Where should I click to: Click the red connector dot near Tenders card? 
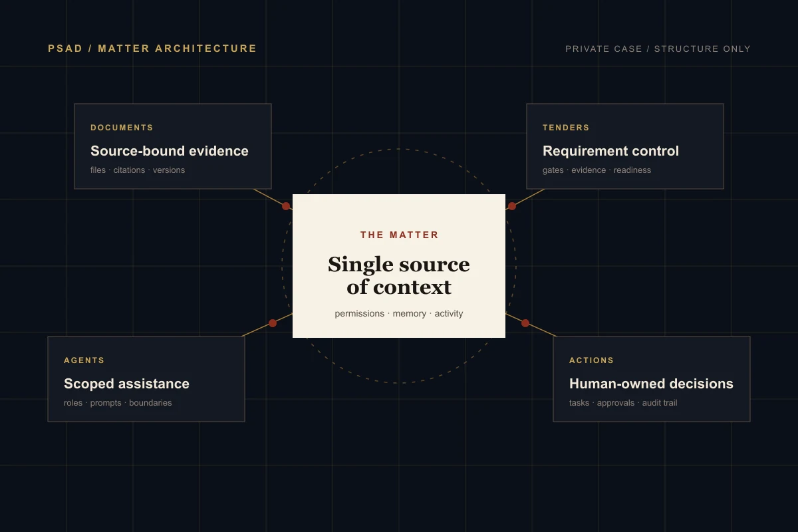[x=512, y=206]
